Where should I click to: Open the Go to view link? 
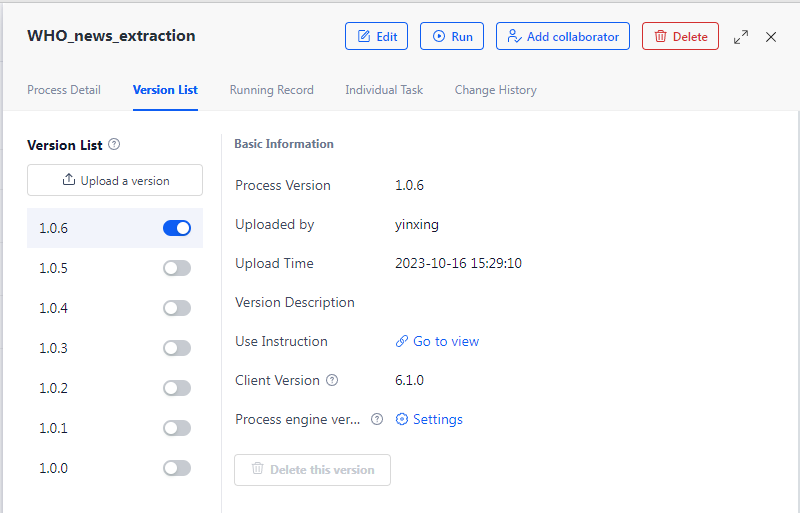438,341
